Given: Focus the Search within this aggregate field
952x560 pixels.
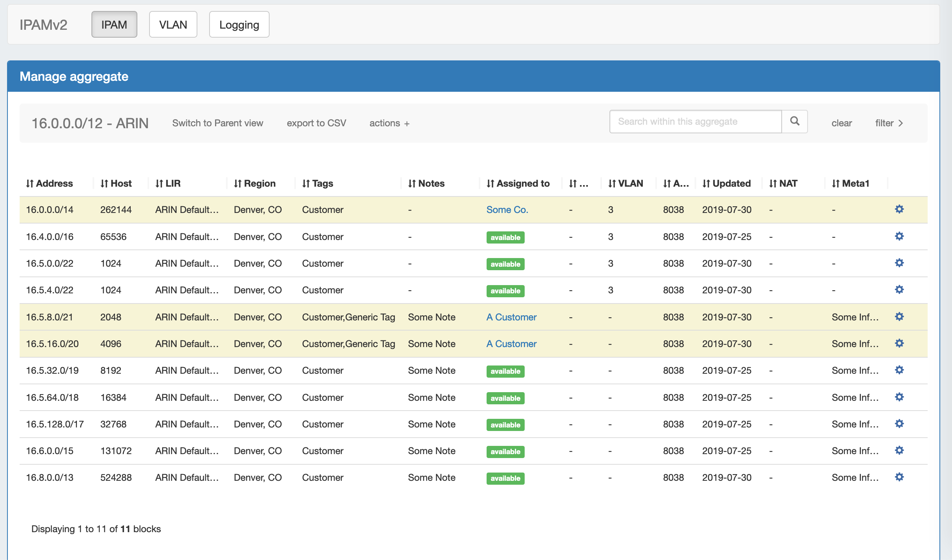Looking at the screenshot, I should pyautogui.click(x=695, y=122).
